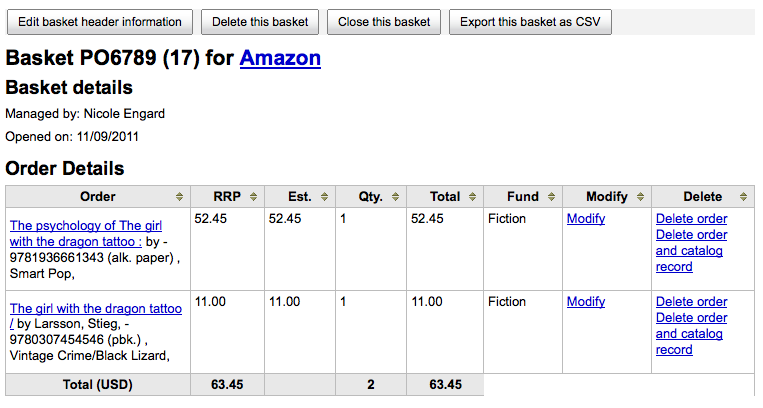Click Delete this basket button

(x=260, y=22)
